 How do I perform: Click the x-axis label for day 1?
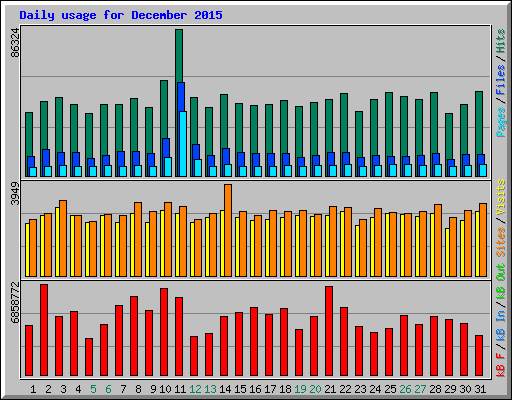click(x=33, y=389)
